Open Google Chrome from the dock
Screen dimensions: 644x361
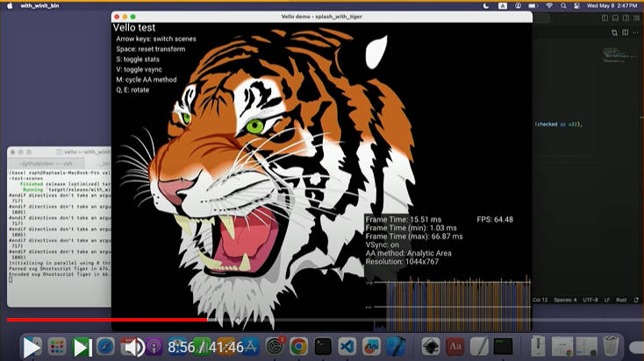[298, 347]
